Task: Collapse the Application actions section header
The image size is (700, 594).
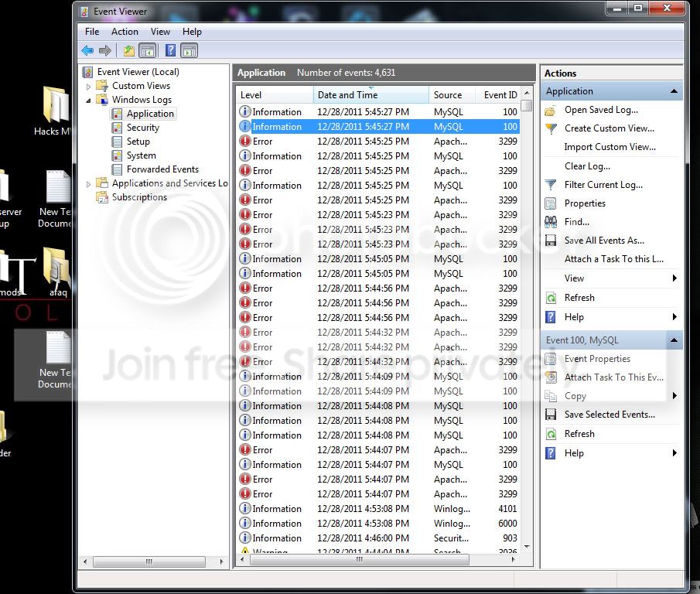Action: tap(674, 91)
